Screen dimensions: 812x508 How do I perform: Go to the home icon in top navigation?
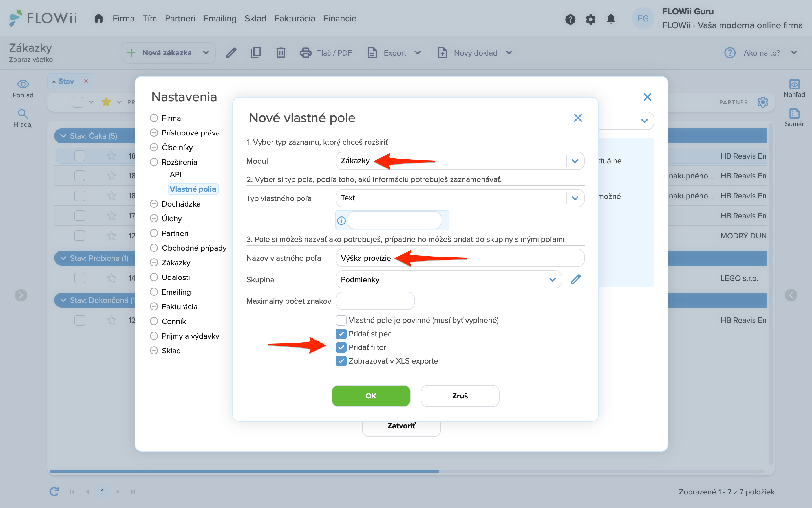click(x=98, y=18)
